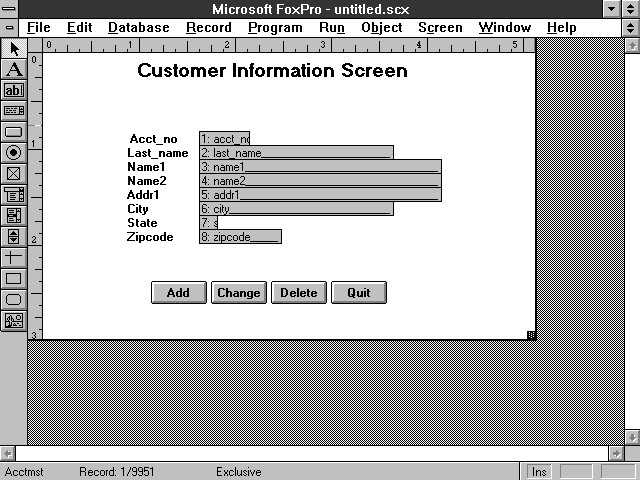Click the Quit push button

point(358,292)
